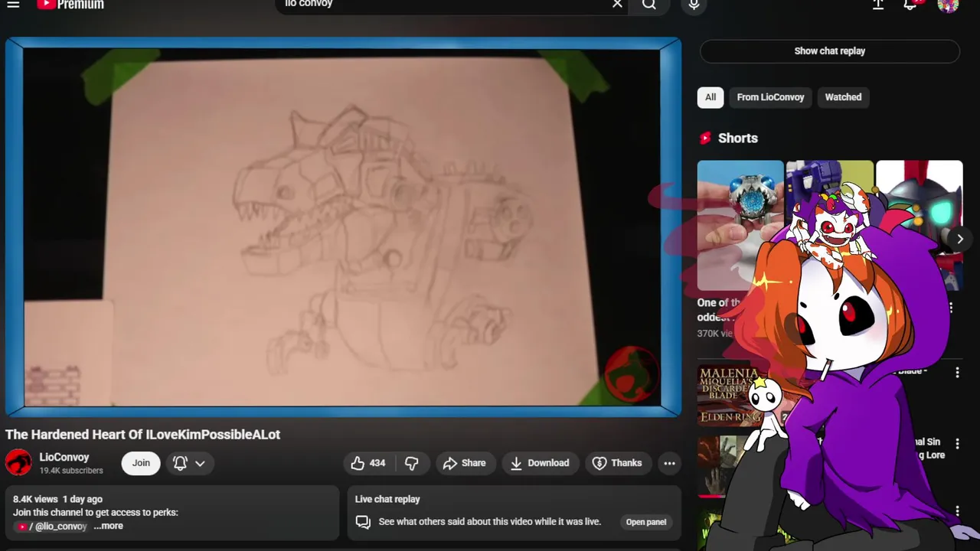This screenshot has width=980, height=551.
Task: Click the Live chat replay heading
Action: [x=387, y=499]
